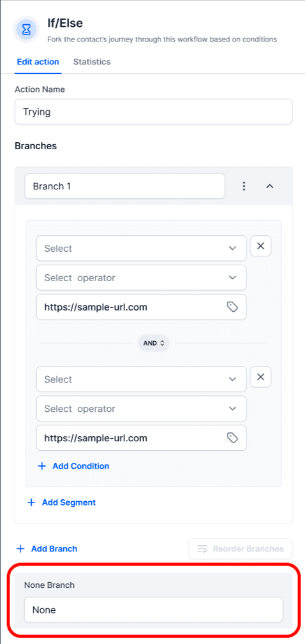Click the None Branch name field
305x644 pixels.
(x=154, y=610)
